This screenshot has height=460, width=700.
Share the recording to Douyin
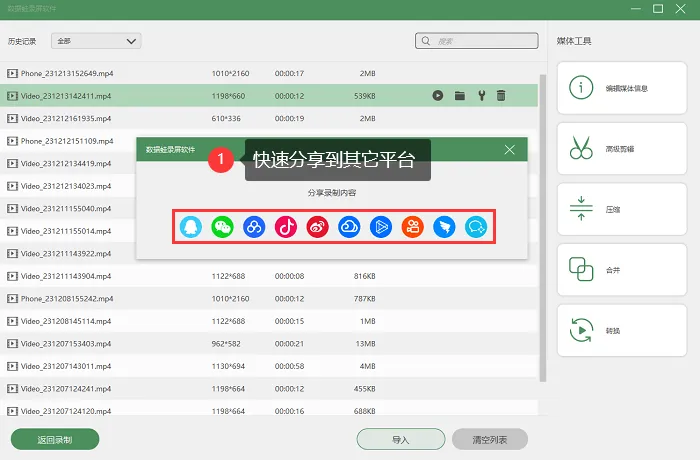tap(286, 227)
